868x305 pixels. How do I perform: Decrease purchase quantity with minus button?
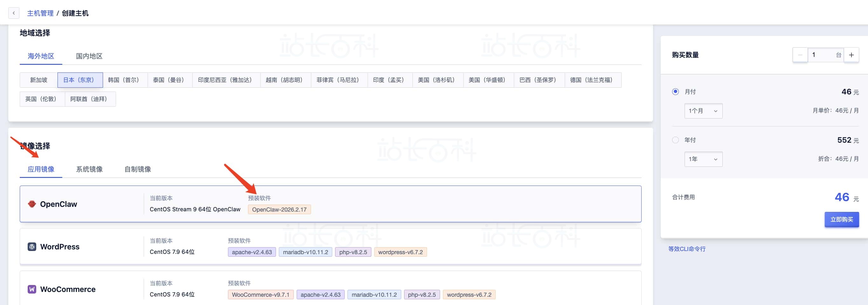pos(800,55)
